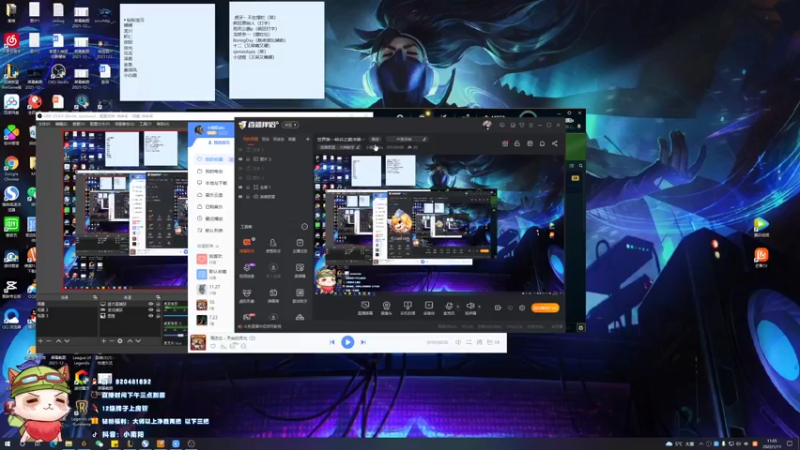Collapse the toolbox section via circle button
This screenshot has height=450, width=800.
click(305, 227)
